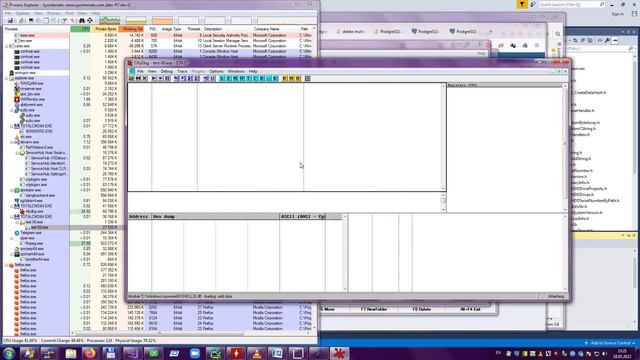Open the Trace menu in OllyDbg

click(182, 71)
